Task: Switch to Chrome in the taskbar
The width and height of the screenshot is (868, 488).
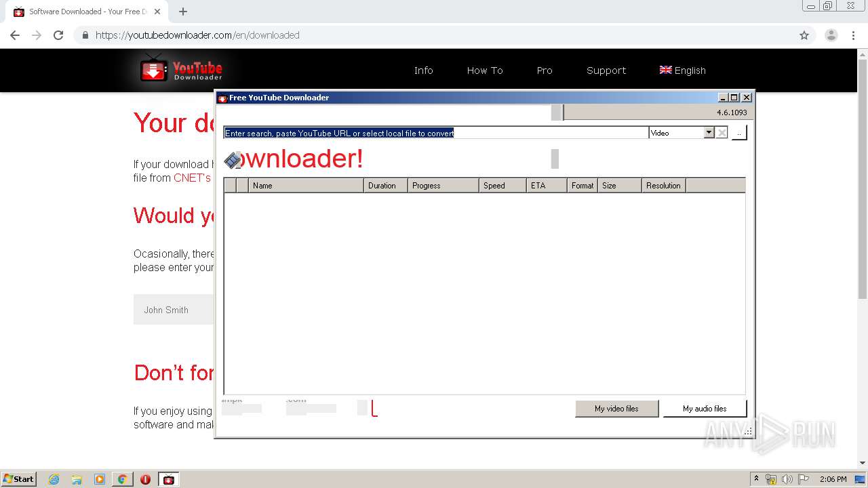Action: pos(122,479)
